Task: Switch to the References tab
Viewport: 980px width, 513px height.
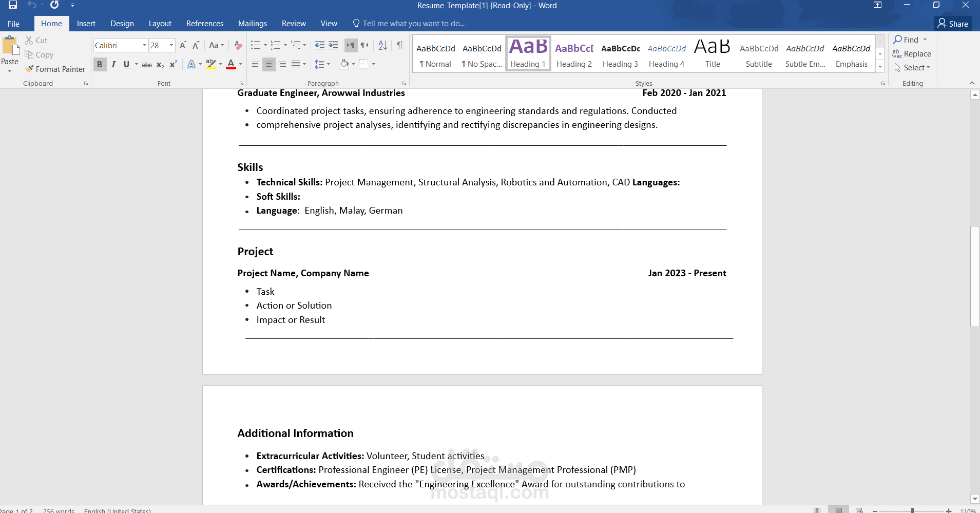Action: click(x=205, y=24)
